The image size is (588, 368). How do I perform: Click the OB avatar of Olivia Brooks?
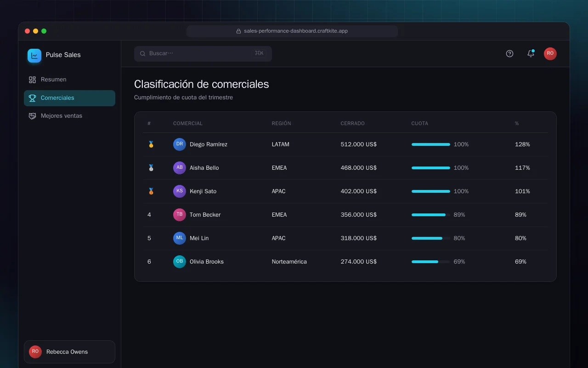click(180, 262)
